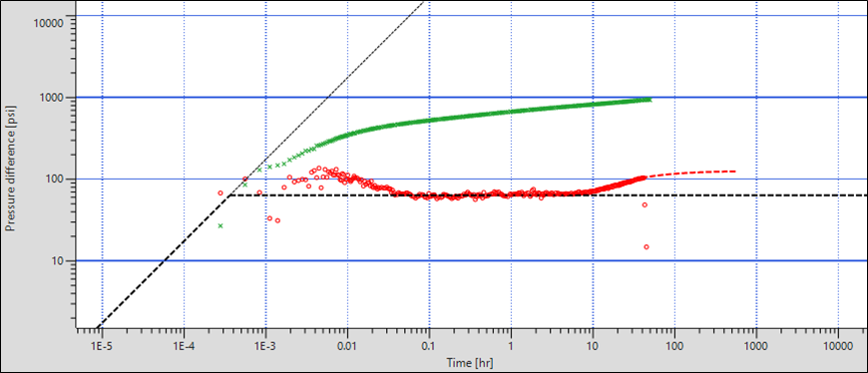868x373 pixels.
Task: Click the Time [hr] axis title
Action: (470, 362)
